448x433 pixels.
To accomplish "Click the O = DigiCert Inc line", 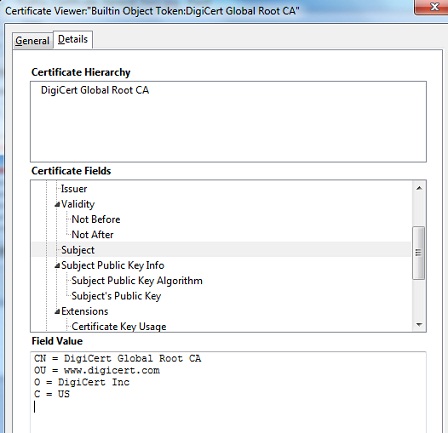I will click(x=81, y=382).
